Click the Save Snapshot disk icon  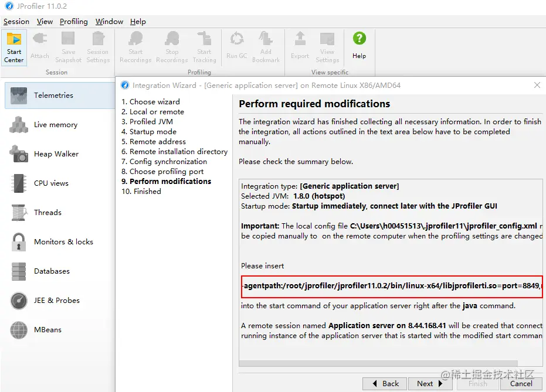[68, 38]
